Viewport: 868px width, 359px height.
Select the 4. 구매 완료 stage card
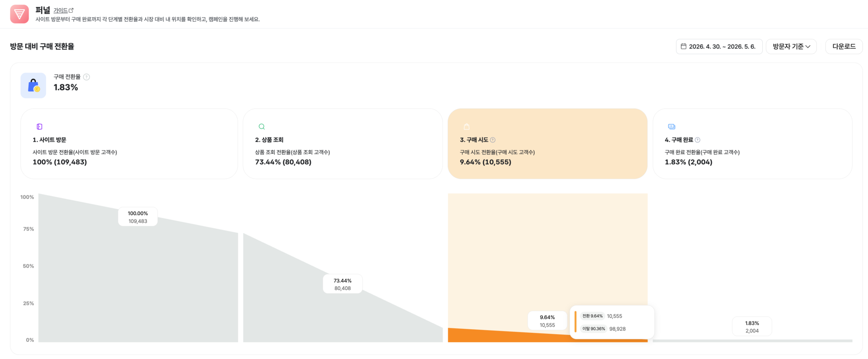click(x=752, y=144)
